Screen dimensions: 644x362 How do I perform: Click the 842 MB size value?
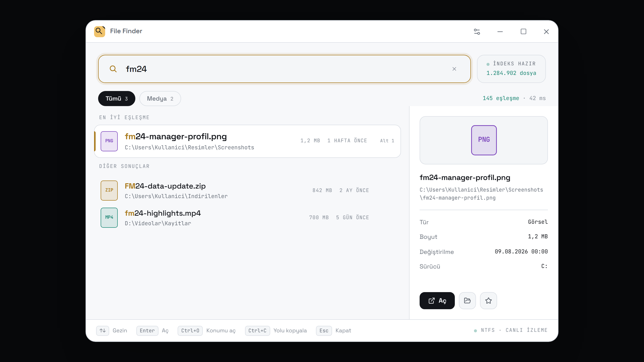point(322,191)
